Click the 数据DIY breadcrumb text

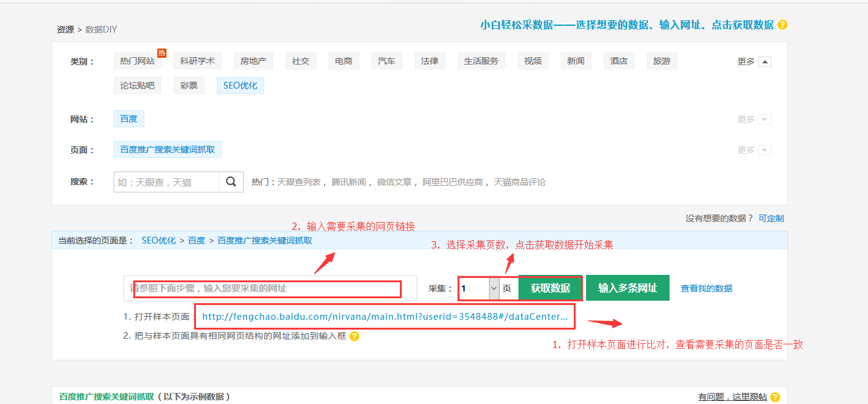[101, 29]
